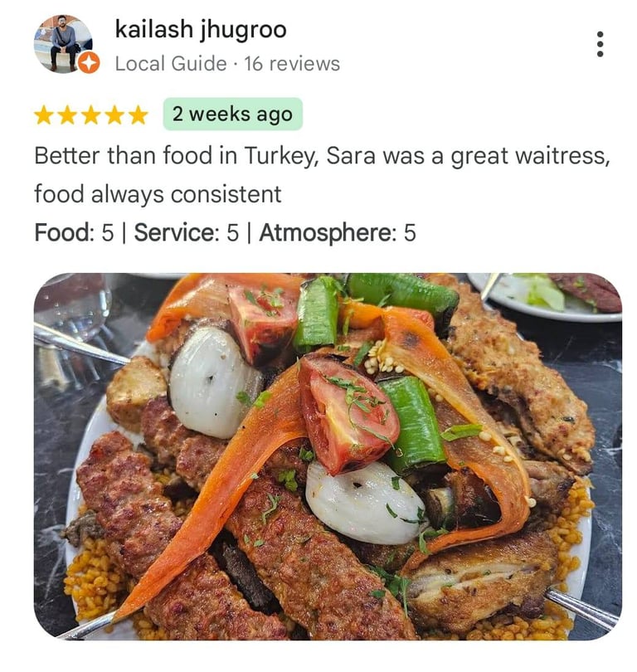637x672 pixels.
Task: Select the second gold rating star
Action: 67,115
